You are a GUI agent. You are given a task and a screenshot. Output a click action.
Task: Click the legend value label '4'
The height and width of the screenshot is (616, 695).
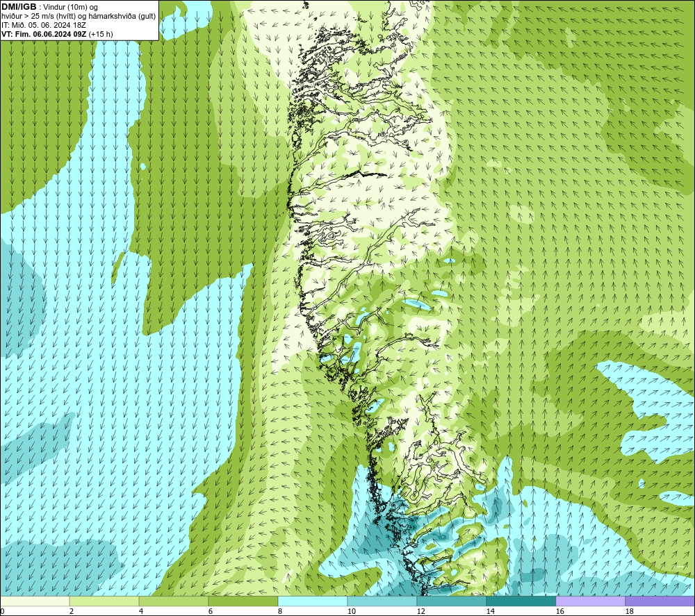coord(141,611)
